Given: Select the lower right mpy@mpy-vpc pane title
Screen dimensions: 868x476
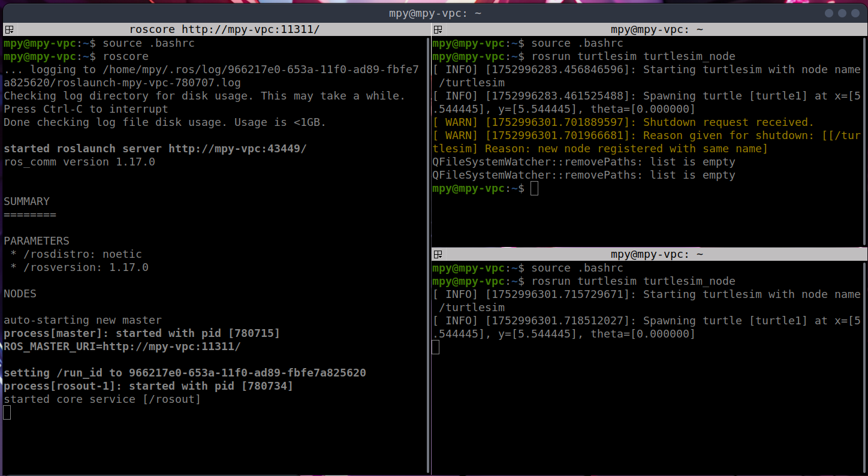Looking at the screenshot, I should point(656,254).
